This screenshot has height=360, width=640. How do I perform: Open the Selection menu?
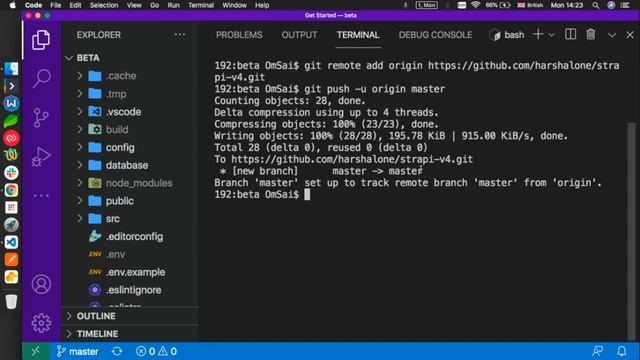(104, 5)
